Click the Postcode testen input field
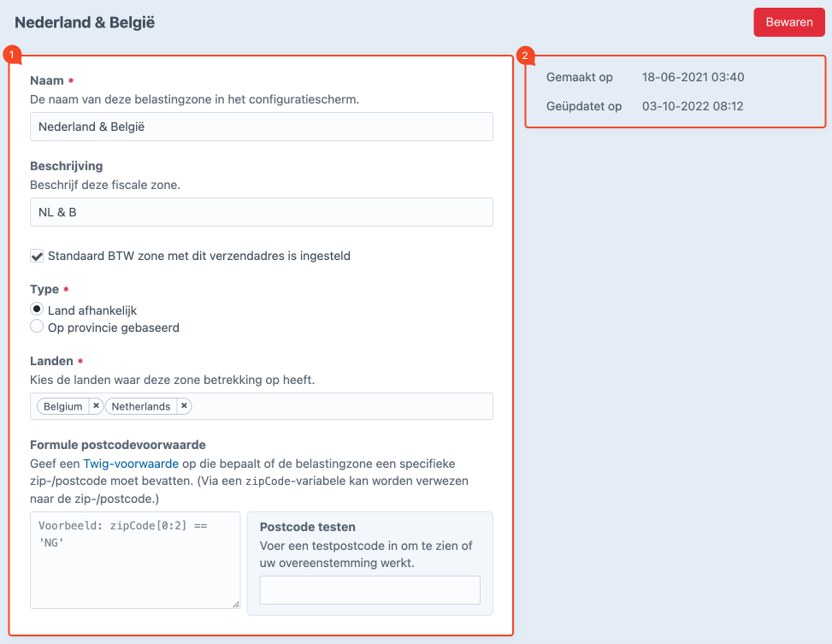The width and height of the screenshot is (832, 644). point(369,589)
